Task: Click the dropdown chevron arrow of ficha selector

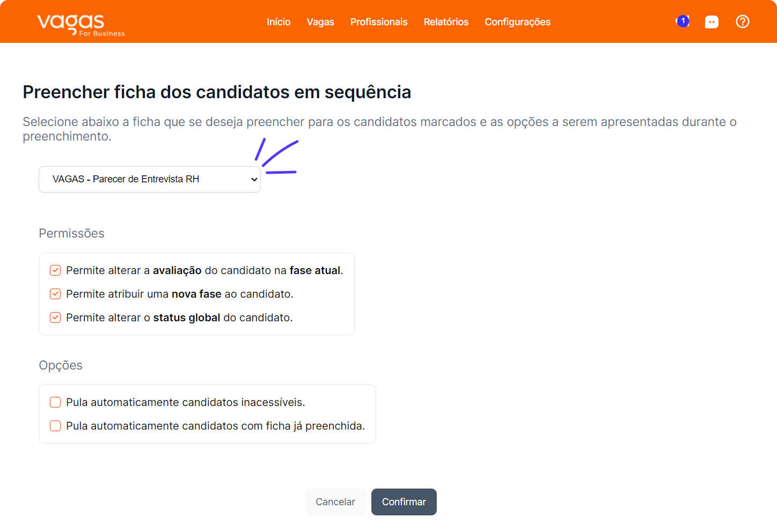Action: coord(254,180)
